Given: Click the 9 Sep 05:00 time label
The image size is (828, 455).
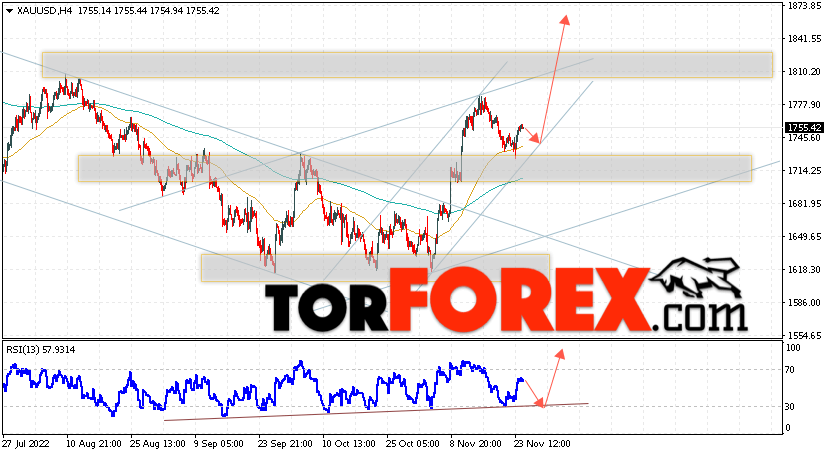Looking at the screenshot, I should pos(219,443).
